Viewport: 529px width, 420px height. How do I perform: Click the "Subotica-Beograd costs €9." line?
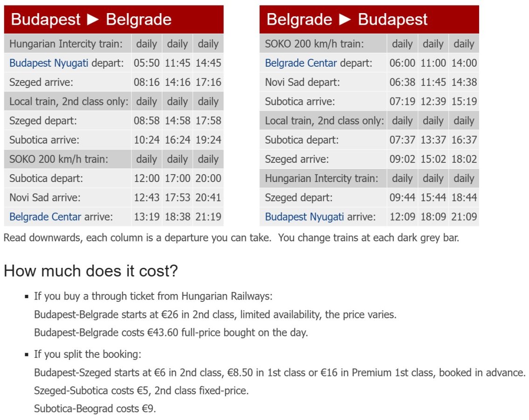pyautogui.click(x=95, y=409)
